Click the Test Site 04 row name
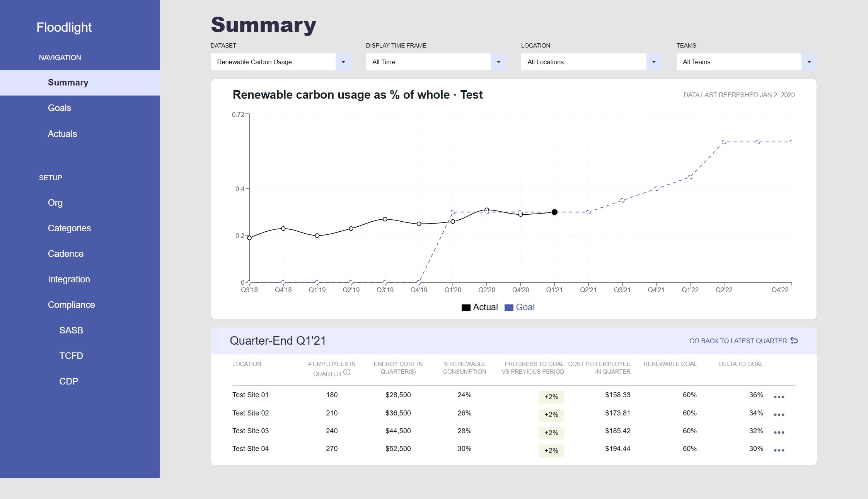The width and height of the screenshot is (868, 499). 251,449
